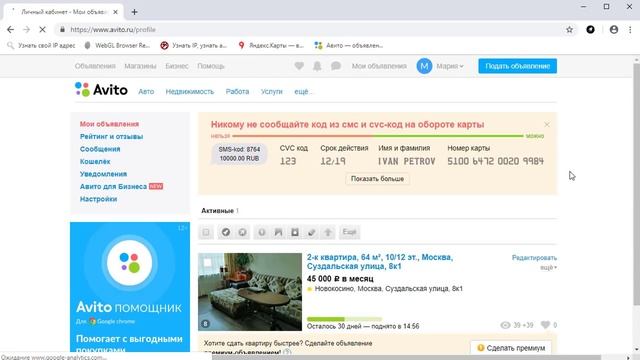
Task: Open Настройки in sidebar
Action: 98,199
